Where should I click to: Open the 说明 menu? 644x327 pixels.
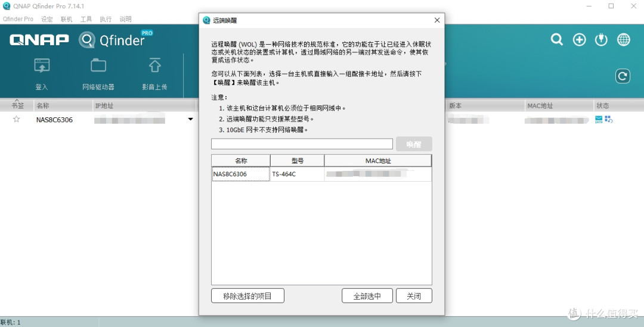126,19
